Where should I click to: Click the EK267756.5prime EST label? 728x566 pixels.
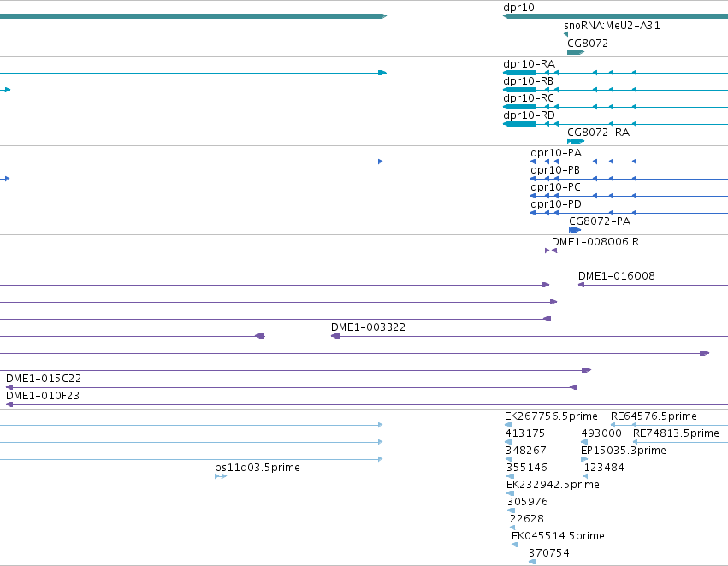click(551, 416)
